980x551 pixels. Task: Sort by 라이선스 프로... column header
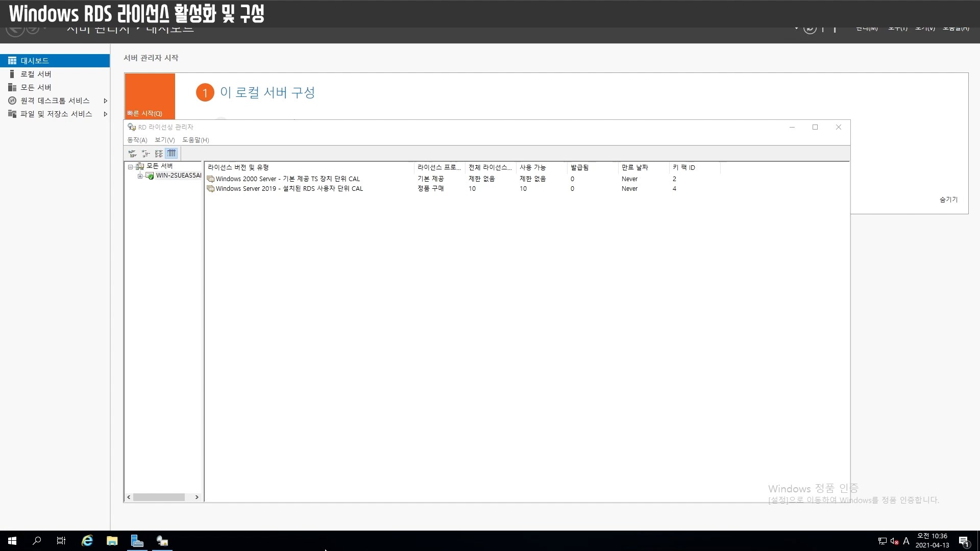tap(439, 167)
